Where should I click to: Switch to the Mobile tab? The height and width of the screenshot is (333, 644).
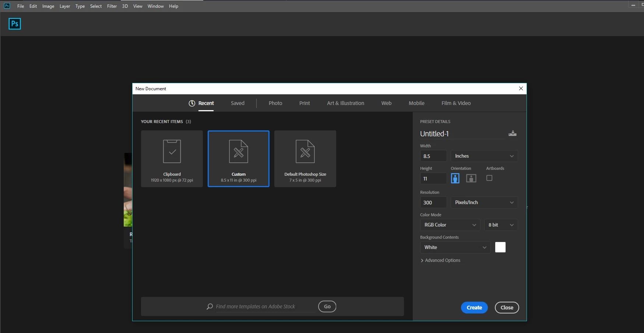coord(416,104)
